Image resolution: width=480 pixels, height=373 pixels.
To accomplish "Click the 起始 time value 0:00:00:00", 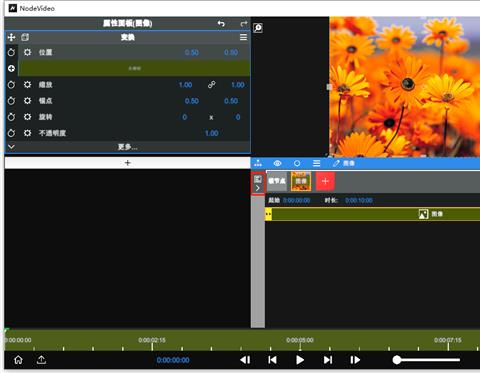I will (x=297, y=200).
